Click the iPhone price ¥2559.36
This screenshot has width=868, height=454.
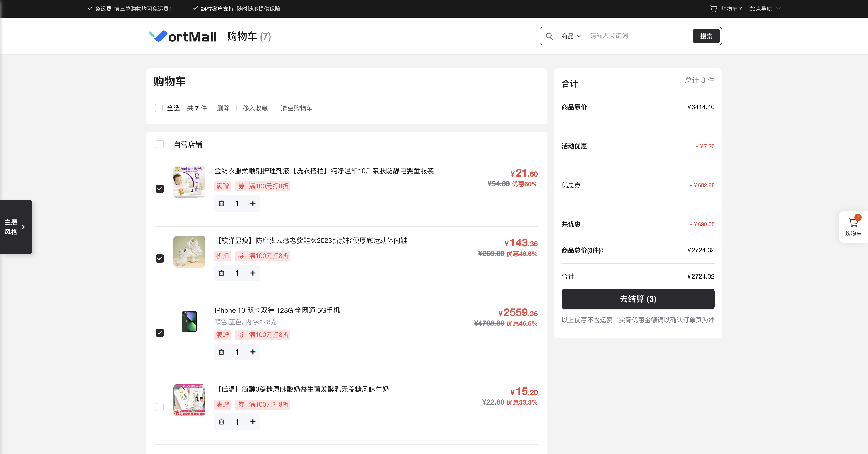coord(518,312)
